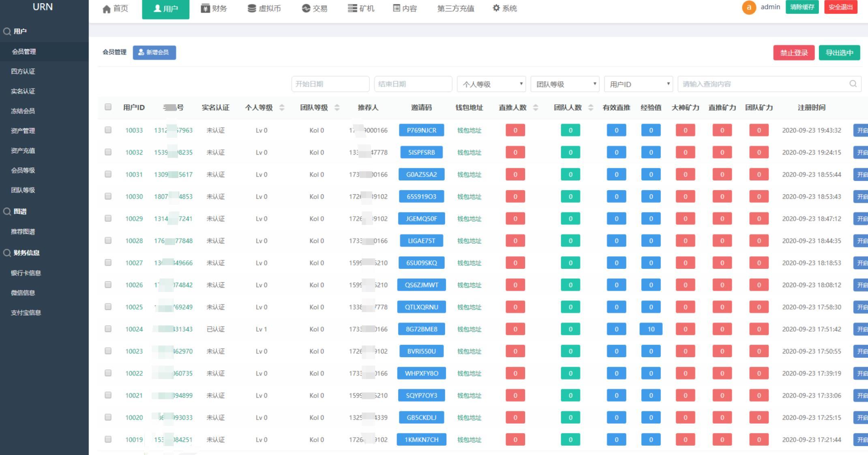
Task: Open 银行卡信息 in the sidebar
Action: coord(26,273)
